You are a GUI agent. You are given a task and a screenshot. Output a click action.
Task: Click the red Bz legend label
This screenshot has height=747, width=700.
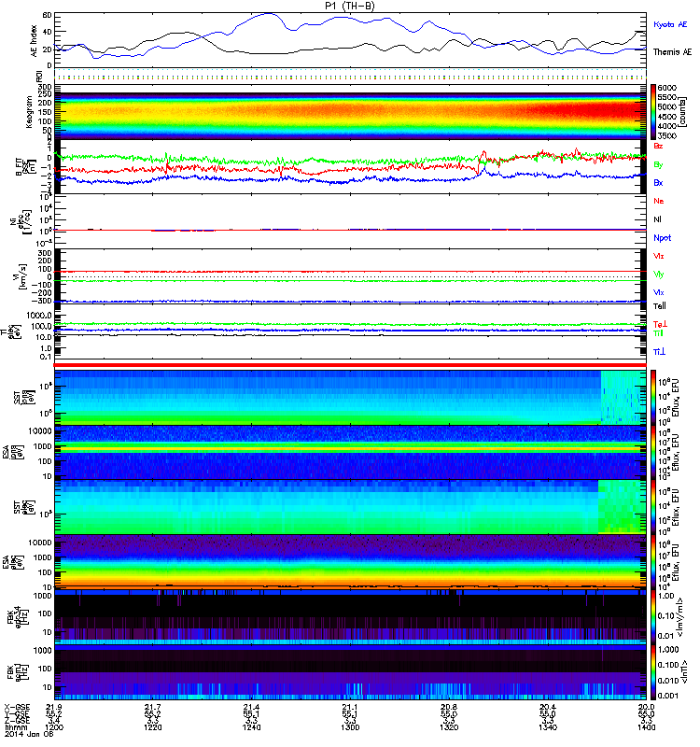point(658,146)
